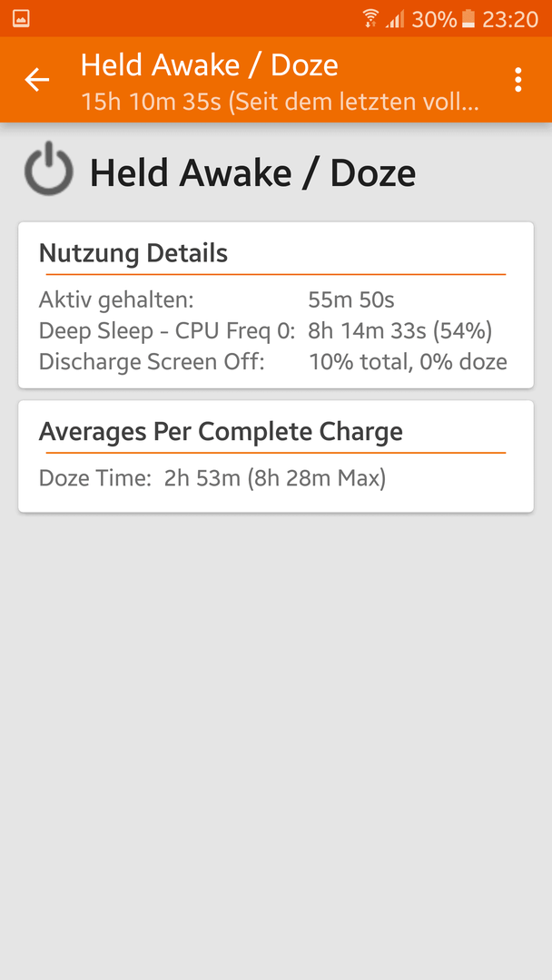Tap the Aktiv gehalten row
The width and height of the screenshot is (552, 980).
[x=276, y=300]
